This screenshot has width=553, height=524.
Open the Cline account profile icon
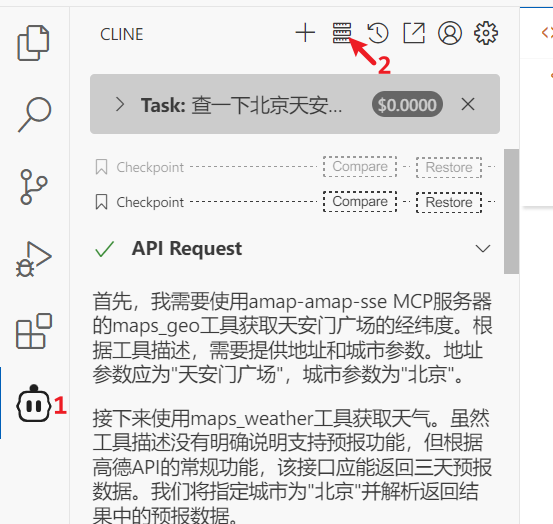450,33
